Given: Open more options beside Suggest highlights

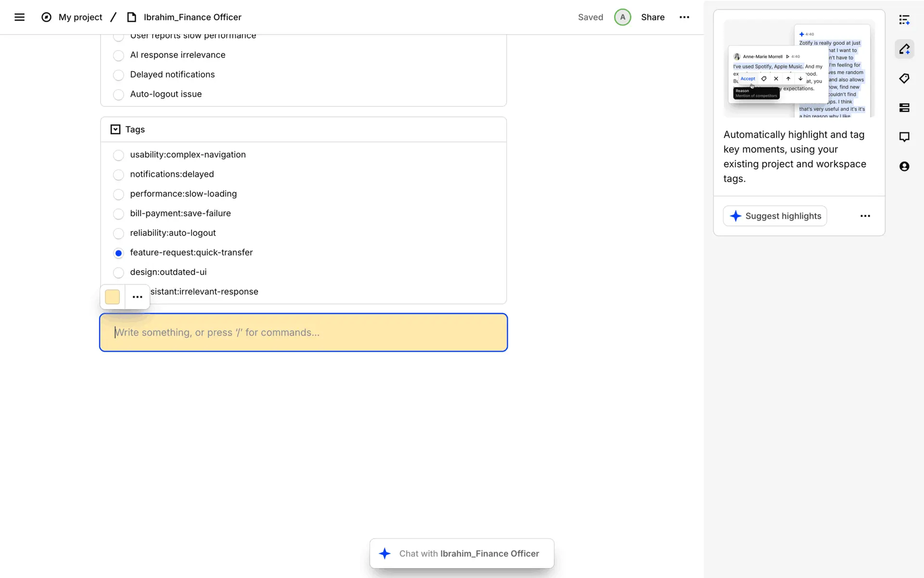Looking at the screenshot, I should [x=865, y=216].
